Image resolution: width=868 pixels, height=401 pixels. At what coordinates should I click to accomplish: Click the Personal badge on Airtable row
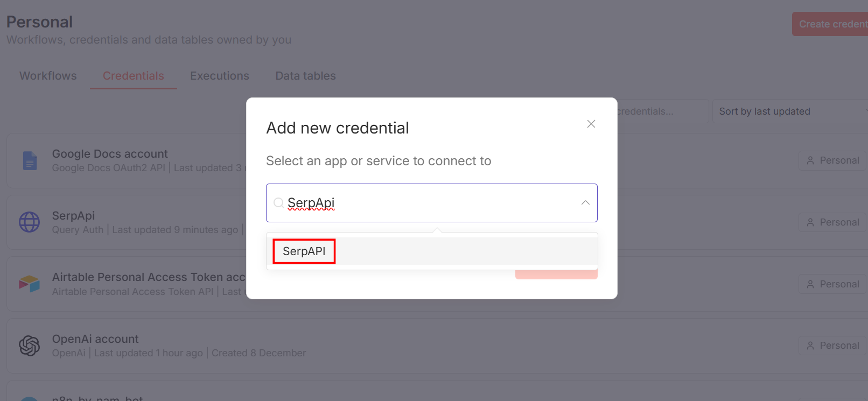click(832, 284)
